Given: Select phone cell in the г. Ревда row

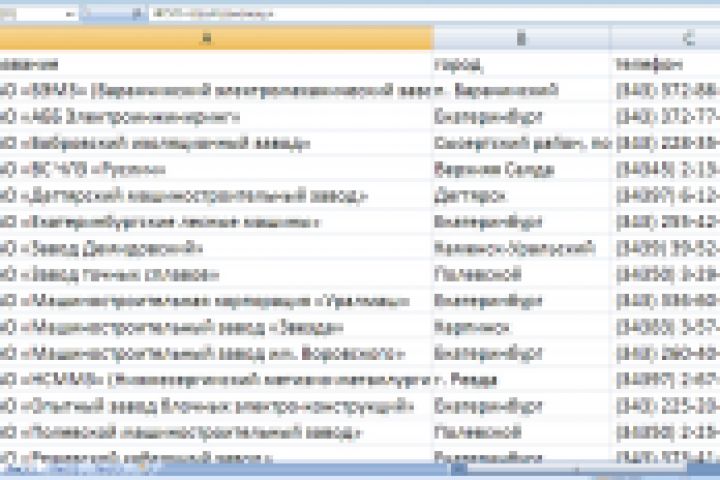Looking at the screenshot, I should pos(665,380).
